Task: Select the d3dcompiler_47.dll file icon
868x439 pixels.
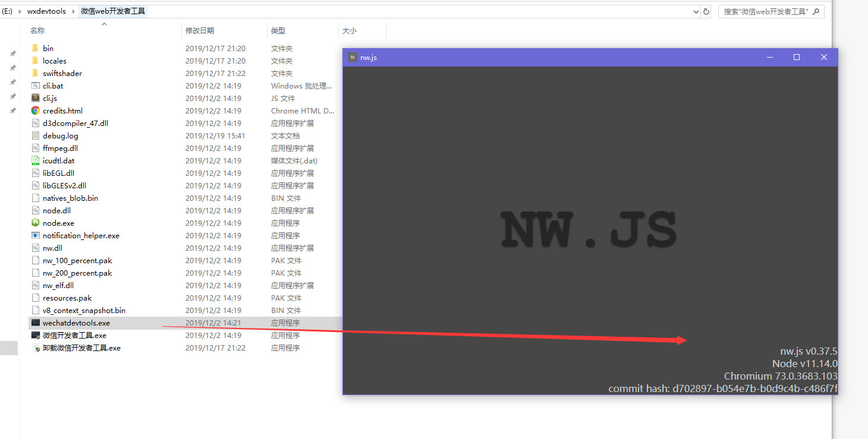Action: coord(35,123)
